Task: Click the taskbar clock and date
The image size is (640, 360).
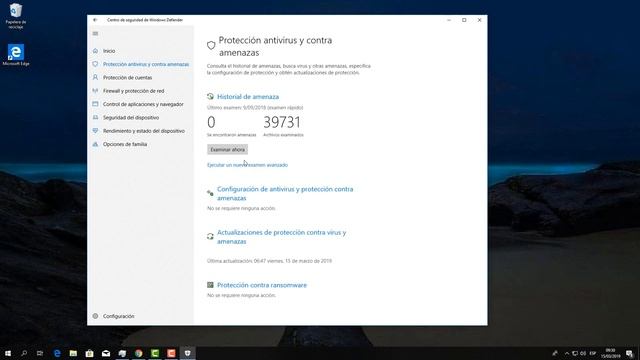Action: tap(611, 353)
